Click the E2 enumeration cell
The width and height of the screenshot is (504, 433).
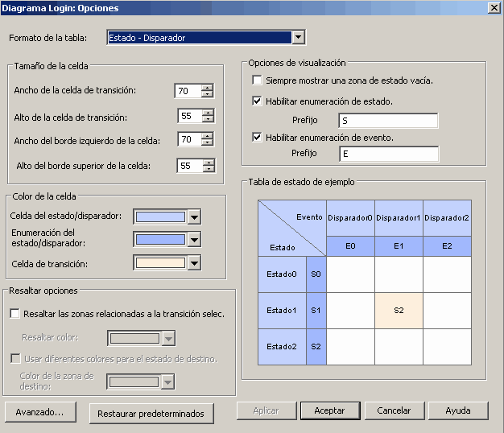447,246
